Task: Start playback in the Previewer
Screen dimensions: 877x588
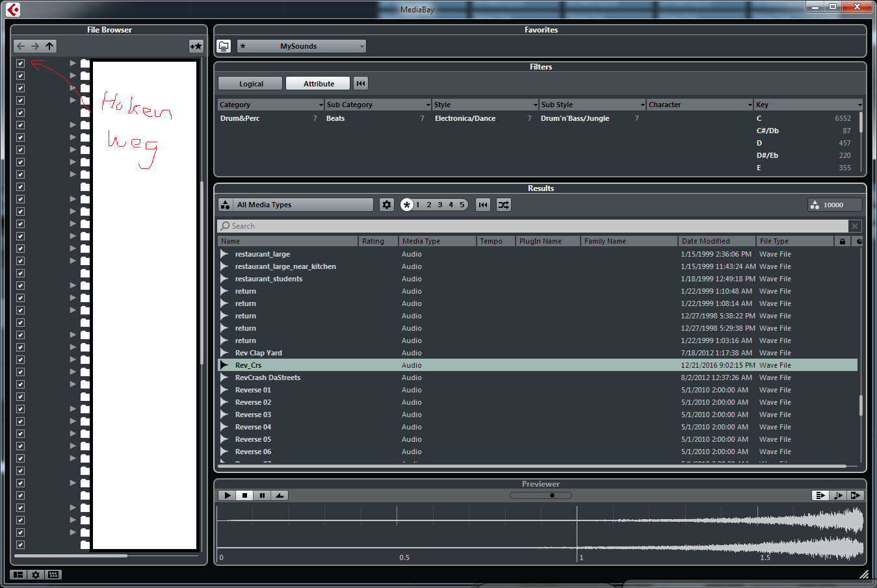Action: [227, 495]
